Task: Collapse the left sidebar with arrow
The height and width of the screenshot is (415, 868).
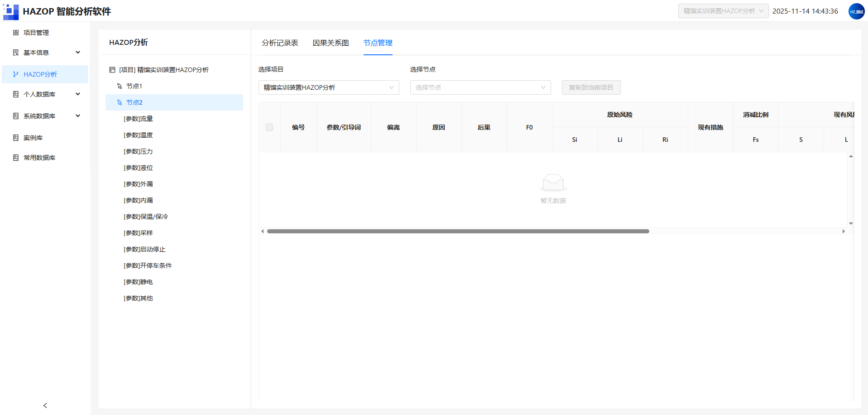Action: (x=45, y=405)
